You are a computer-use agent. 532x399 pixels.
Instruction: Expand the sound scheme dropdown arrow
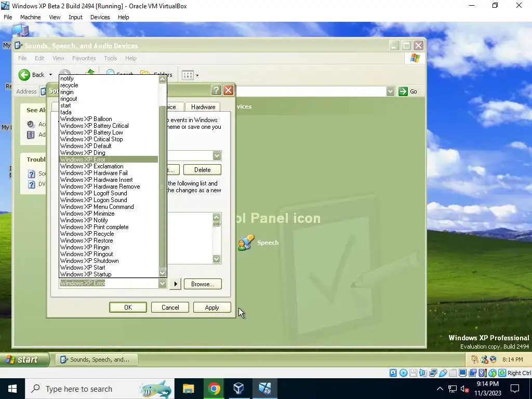[217, 156]
